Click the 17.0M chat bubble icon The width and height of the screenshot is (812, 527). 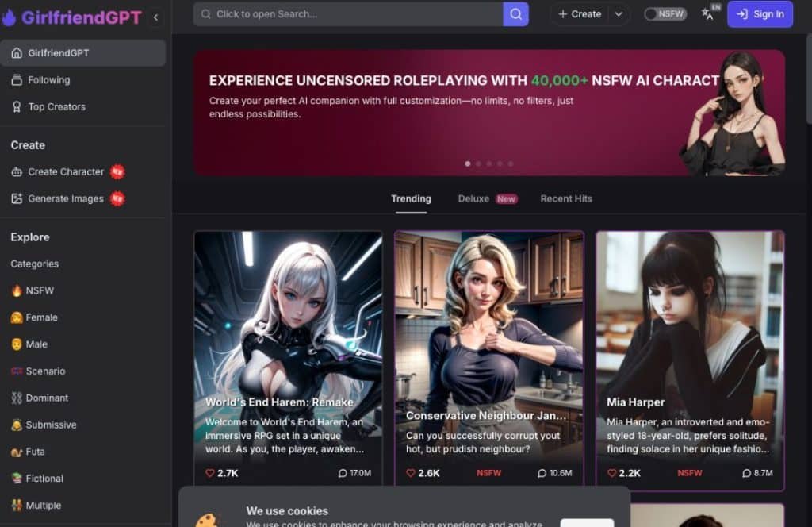[343, 473]
